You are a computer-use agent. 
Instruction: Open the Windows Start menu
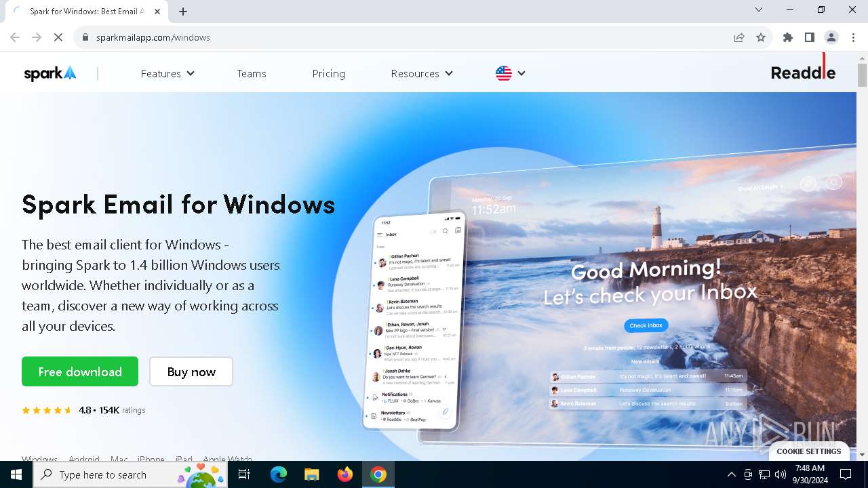coord(16,474)
